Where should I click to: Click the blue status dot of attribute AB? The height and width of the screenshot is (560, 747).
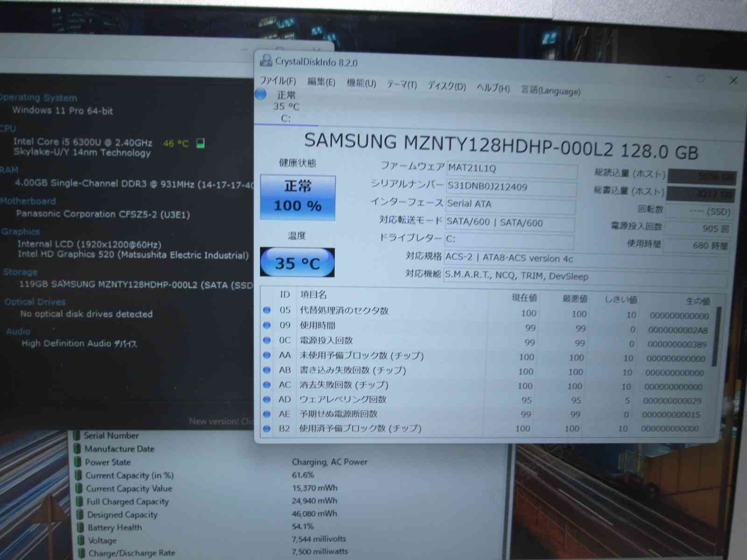coord(267,370)
